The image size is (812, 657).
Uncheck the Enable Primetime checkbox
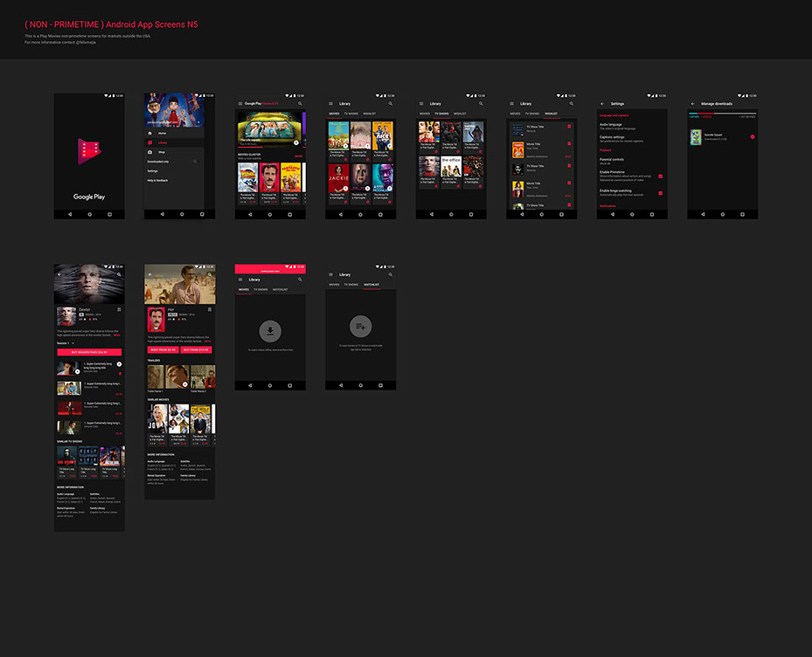tap(660, 175)
